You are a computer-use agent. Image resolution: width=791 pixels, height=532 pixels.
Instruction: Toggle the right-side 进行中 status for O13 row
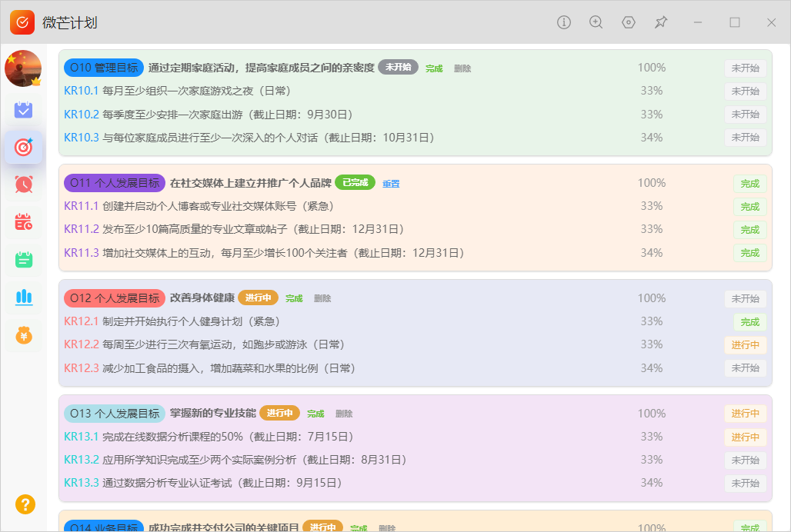[745, 414]
